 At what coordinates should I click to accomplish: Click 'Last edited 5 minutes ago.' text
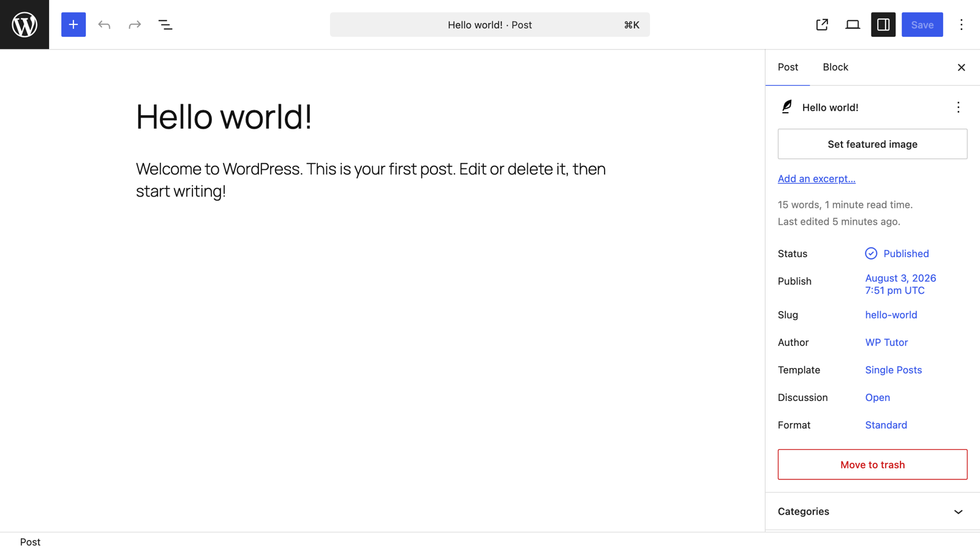pos(839,222)
